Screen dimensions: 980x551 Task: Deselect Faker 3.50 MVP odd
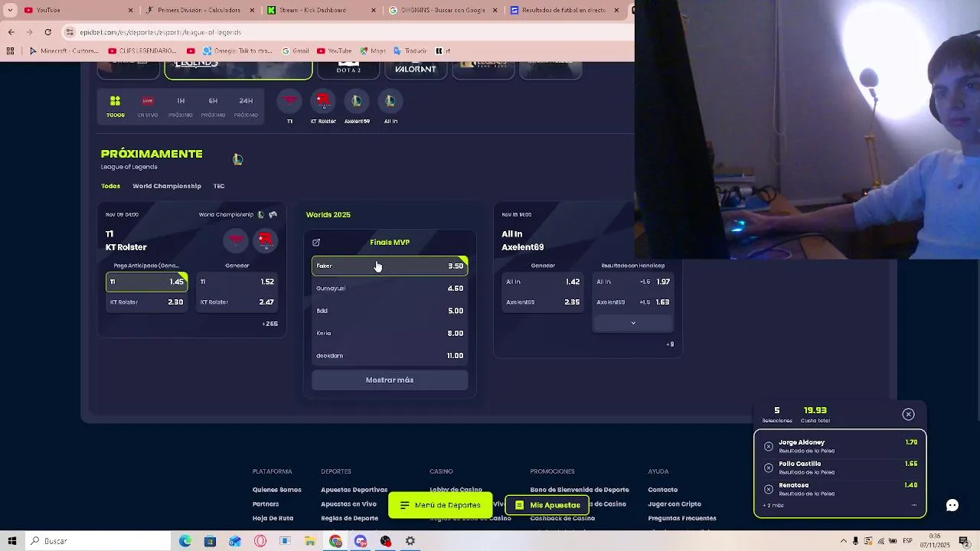[x=390, y=266]
